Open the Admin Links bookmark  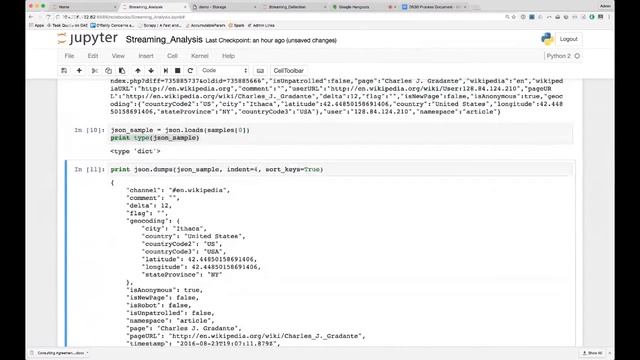(x=261, y=25)
